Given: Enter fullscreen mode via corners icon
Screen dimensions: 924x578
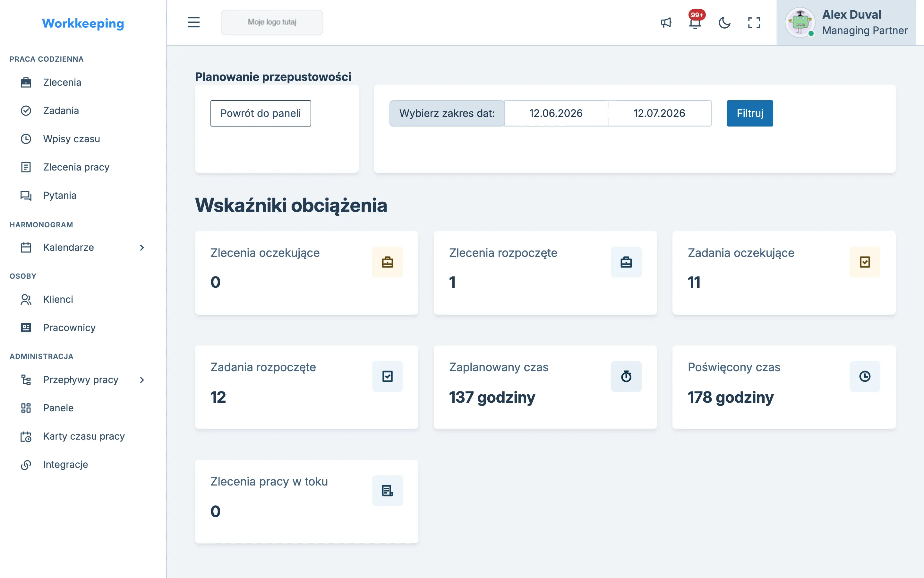Looking at the screenshot, I should 754,22.
